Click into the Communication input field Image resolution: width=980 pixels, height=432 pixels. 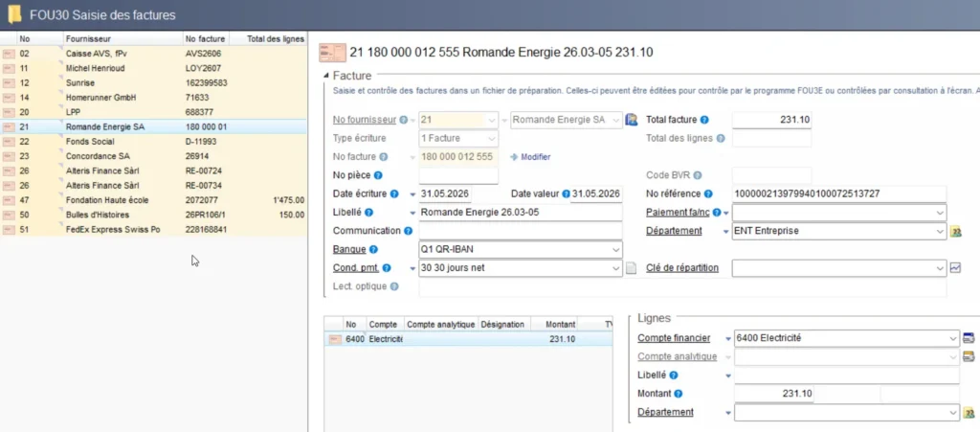521,231
